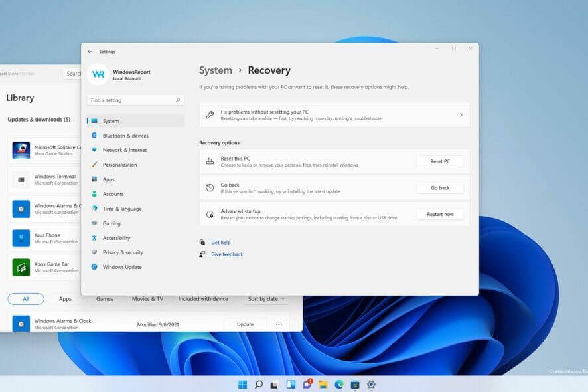Click the wrench troubleshooter icon
This screenshot has height=392, width=588.
[x=210, y=115]
